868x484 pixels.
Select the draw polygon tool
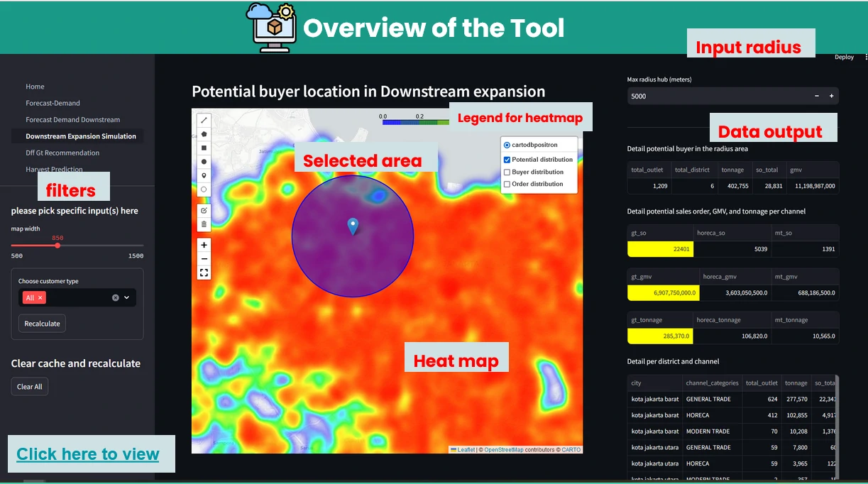204,133
